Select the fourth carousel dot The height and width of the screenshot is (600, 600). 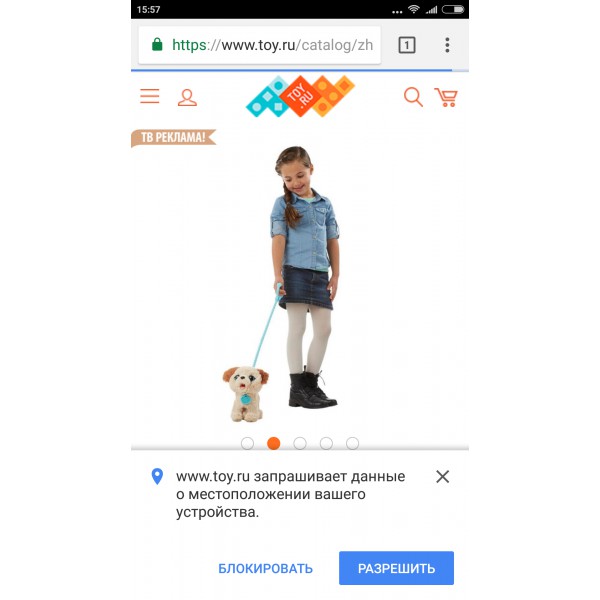point(326,443)
